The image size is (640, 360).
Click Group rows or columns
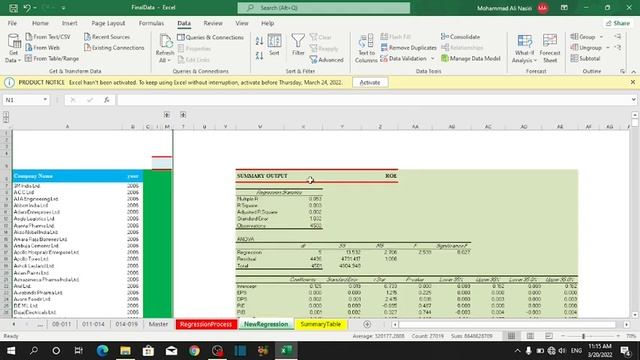pyautogui.click(x=583, y=37)
